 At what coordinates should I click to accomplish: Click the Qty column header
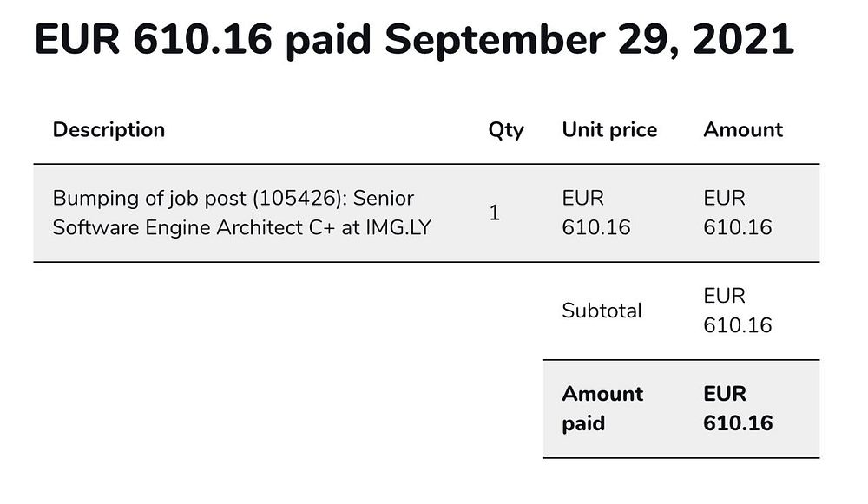(x=506, y=131)
